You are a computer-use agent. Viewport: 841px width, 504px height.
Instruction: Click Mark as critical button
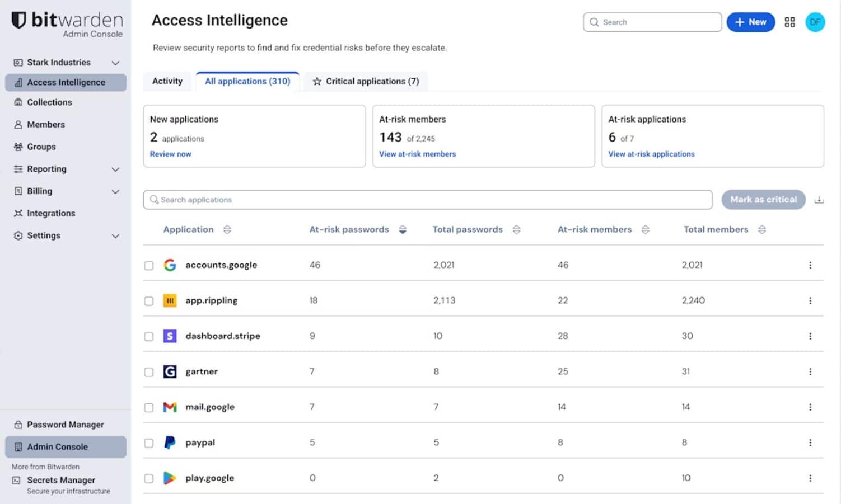(x=763, y=200)
